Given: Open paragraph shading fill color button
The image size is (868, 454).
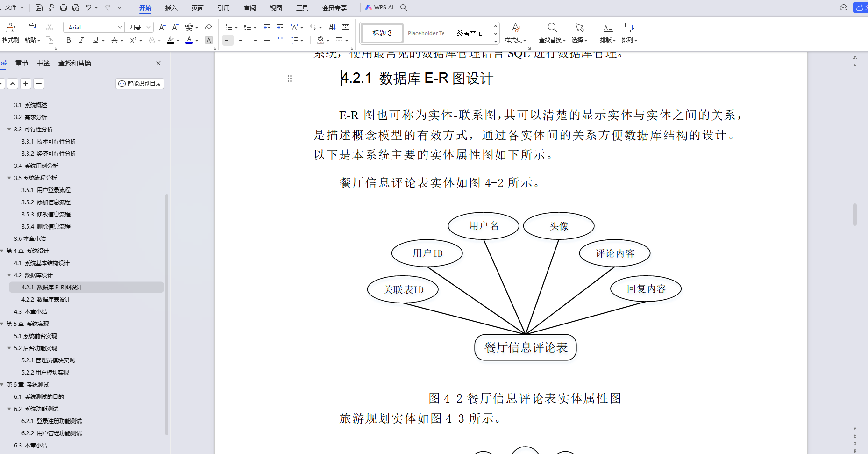Looking at the screenshot, I should pos(320,40).
